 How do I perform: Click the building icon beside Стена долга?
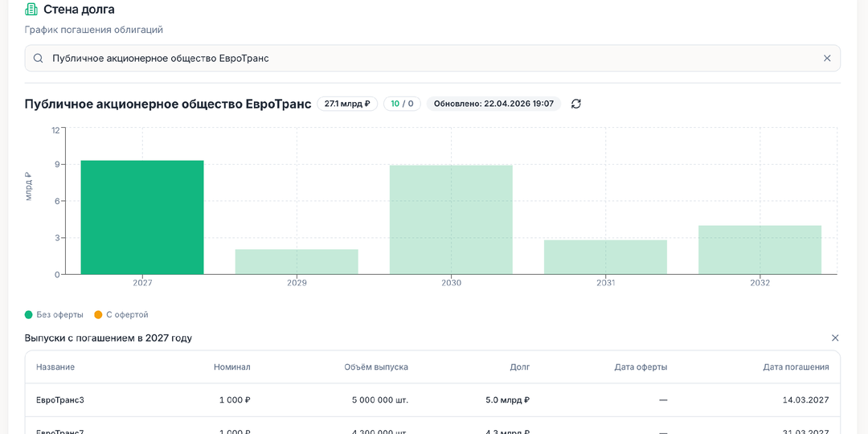point(31,10)
